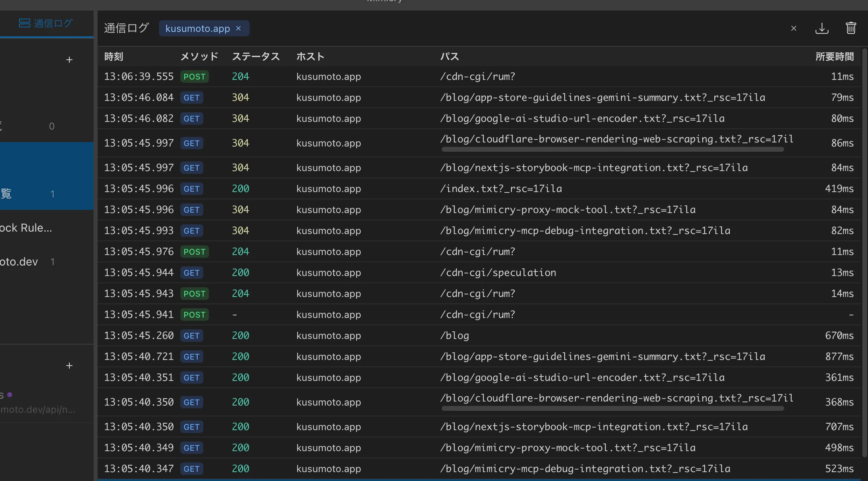868x481 pixels.
Task: Click the path scrollbar in the 13:05:40.350 cloudflare row
Action: 613,409
